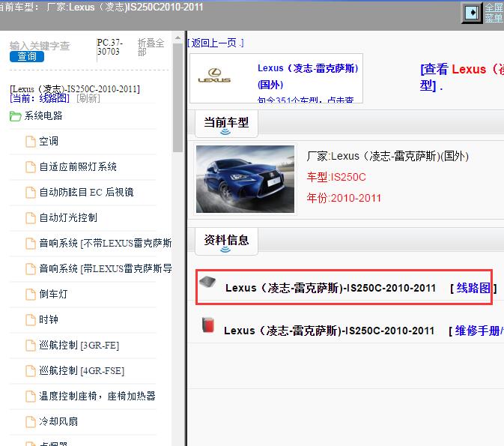This screenshot has width=504, height=446.
Task: Click 折叠全部 to collapse all
Action: [x=151, y=47]
